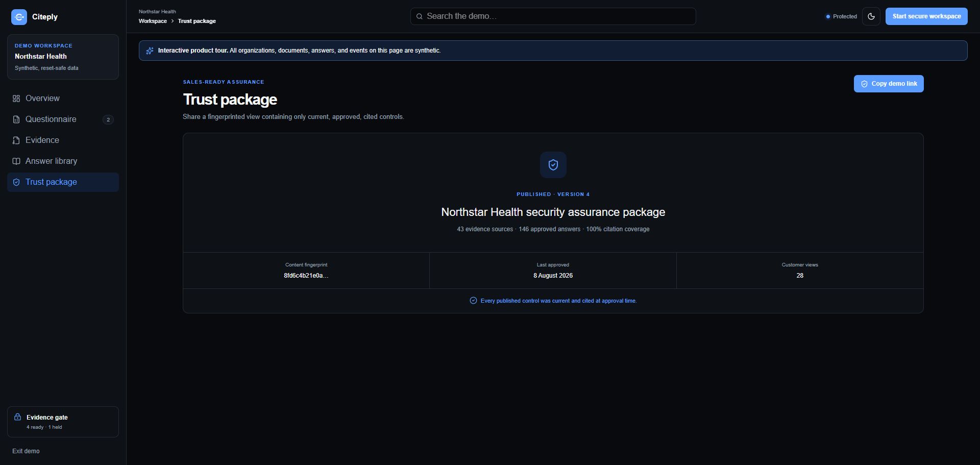Click the large shield icon in package card
The image size is (980, 465).
click(553, 165)
